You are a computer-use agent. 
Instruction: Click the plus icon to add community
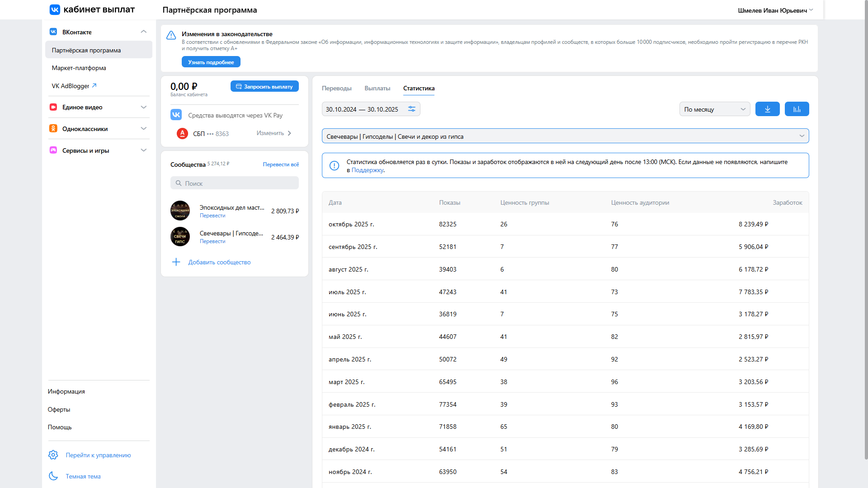pyautogui.click(x=176, y=262)
